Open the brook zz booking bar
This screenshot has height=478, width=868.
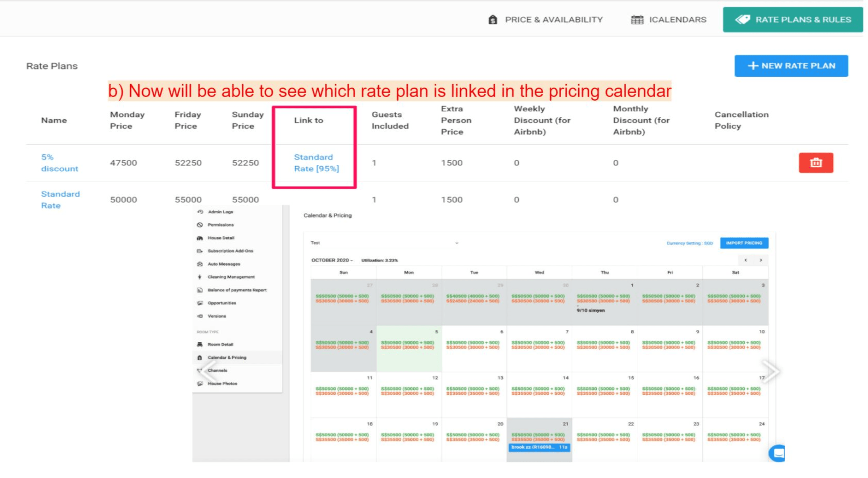click(x=539, y=447)
